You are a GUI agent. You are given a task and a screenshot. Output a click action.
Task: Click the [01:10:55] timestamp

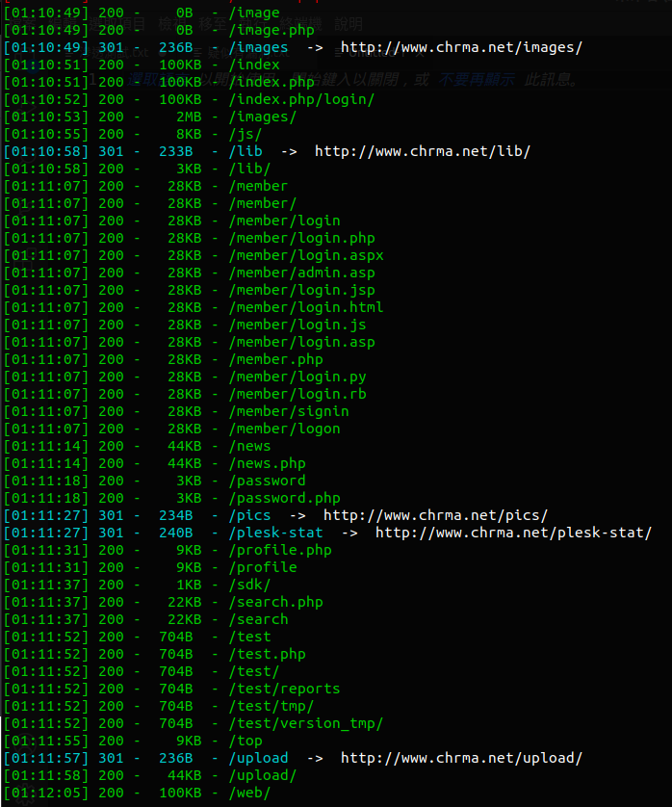click(x=46, y=134)
